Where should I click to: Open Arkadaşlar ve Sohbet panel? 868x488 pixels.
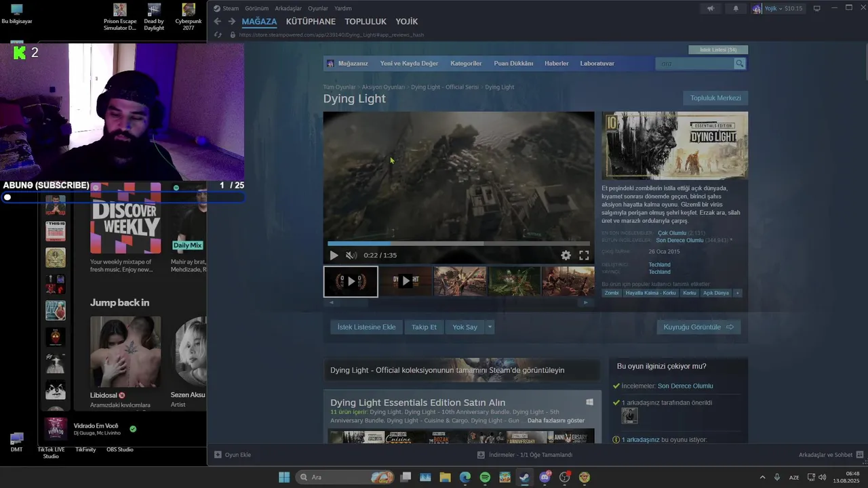[831, 455]
